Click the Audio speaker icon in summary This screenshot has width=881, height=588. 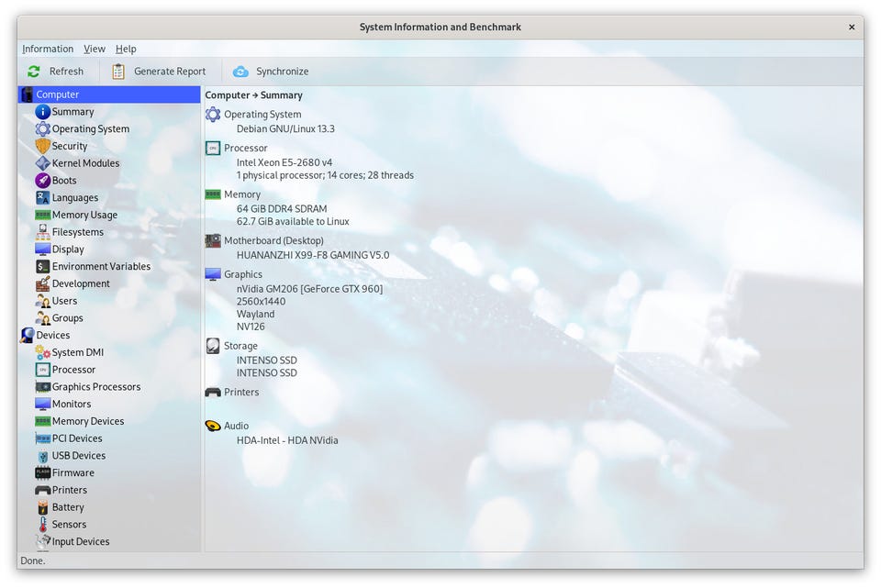point(213,426)
